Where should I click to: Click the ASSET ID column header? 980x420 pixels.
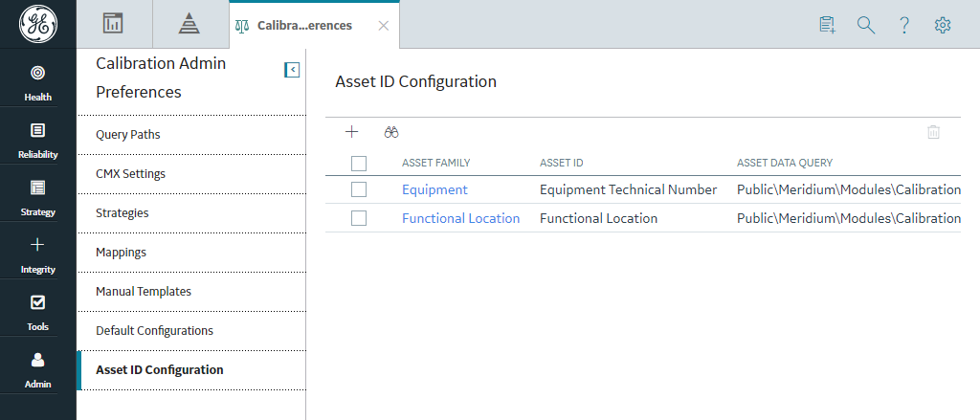coord(561,164)
